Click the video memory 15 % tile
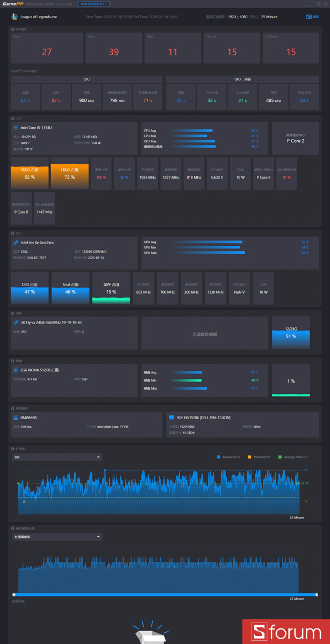The image size is (330, 644). [x=111, y=288]
